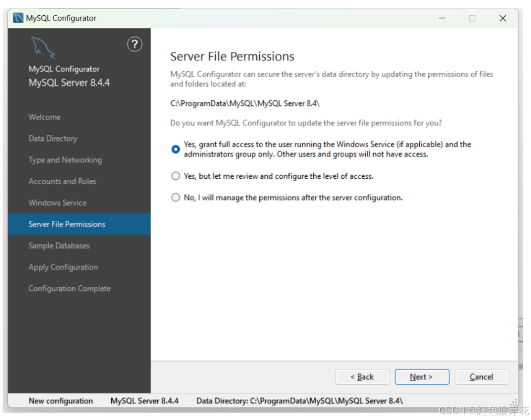Image resolution: width=531 pixels, height=420 pixels.
Task: Click the MySQL dolphin logo in sidebar
Action: 43,48
